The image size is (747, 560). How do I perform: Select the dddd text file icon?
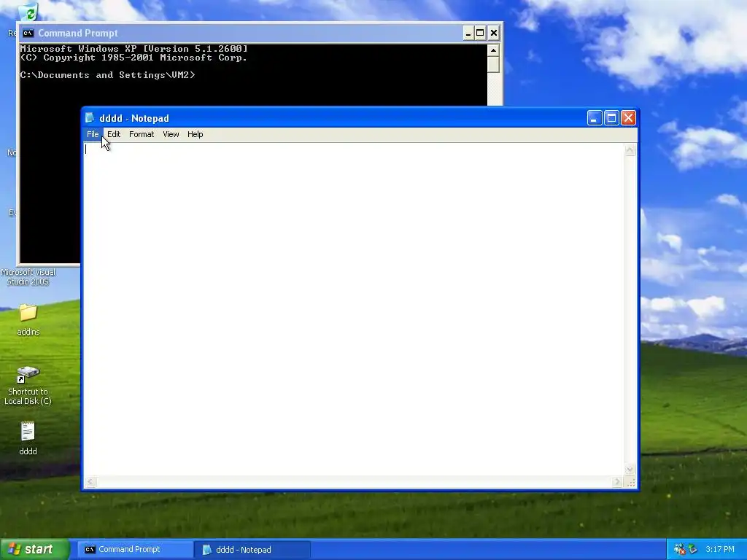(28, 438)
